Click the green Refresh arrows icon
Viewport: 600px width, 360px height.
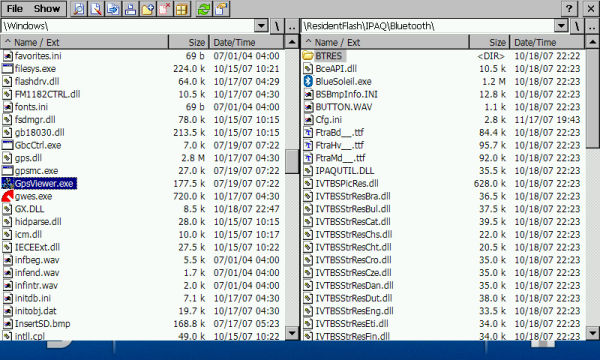pyautogui.click(x=204, y=9)
